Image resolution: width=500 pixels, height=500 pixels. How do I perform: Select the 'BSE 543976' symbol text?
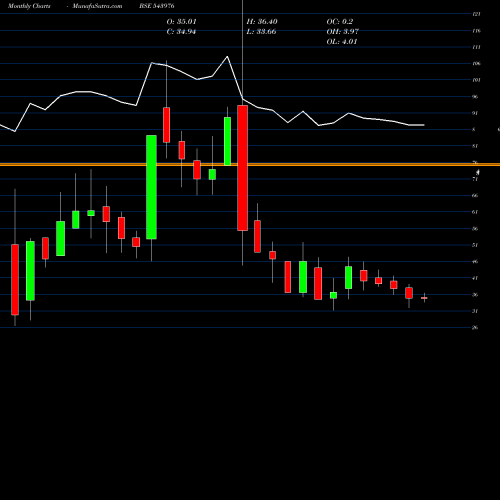pos(157,6)
